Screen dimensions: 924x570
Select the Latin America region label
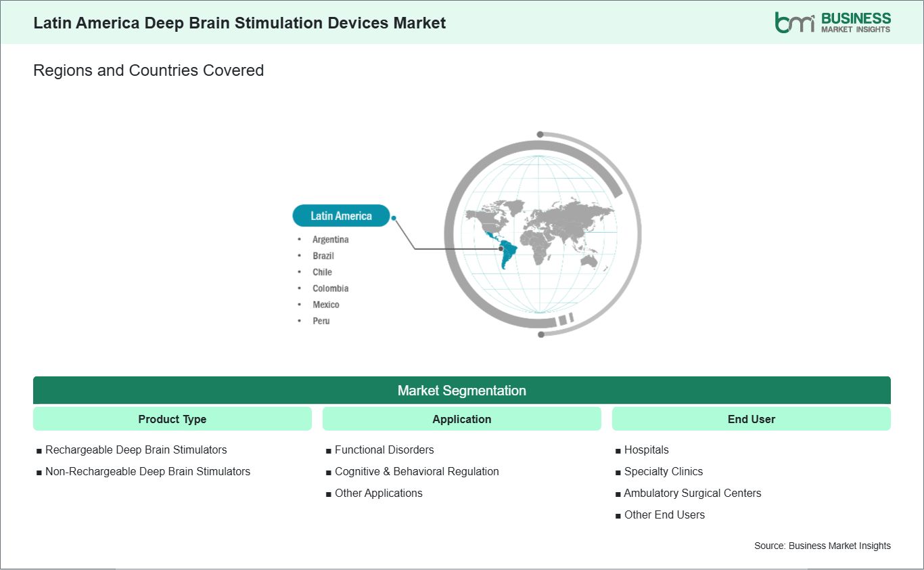point(341,216)
